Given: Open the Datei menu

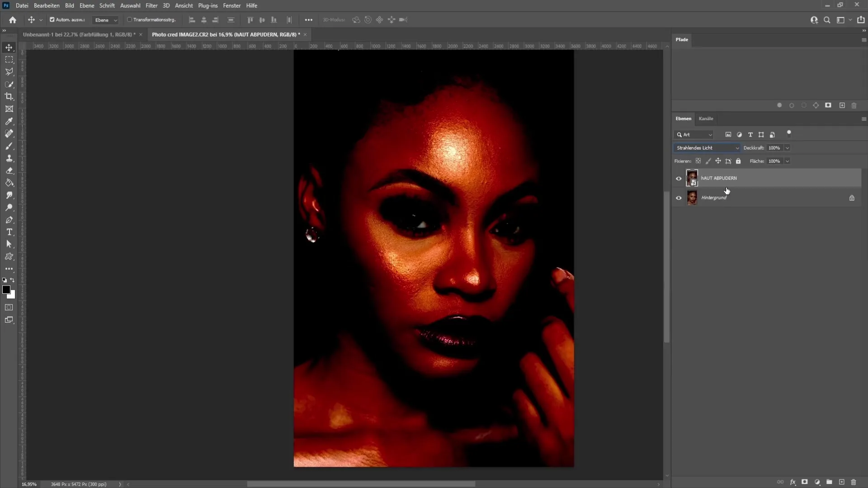Looking at the screenshot, I should 22,5.
